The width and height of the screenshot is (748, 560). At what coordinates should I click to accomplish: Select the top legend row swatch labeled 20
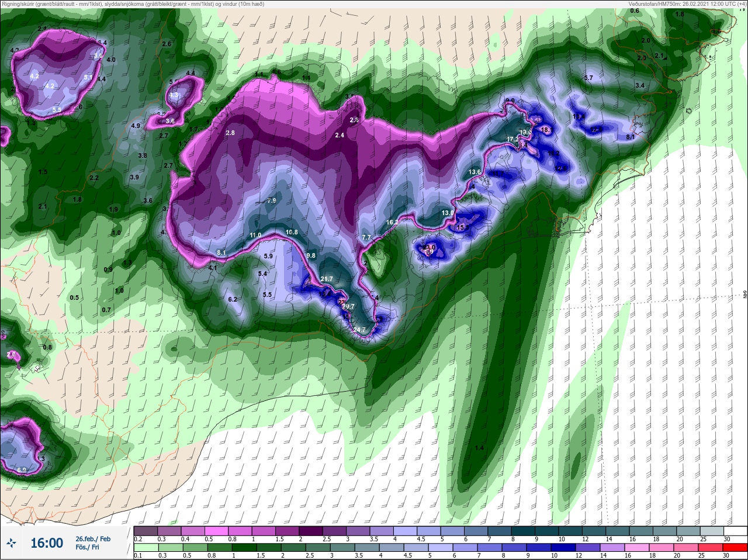pyautogui.click(x=687, y=531)
